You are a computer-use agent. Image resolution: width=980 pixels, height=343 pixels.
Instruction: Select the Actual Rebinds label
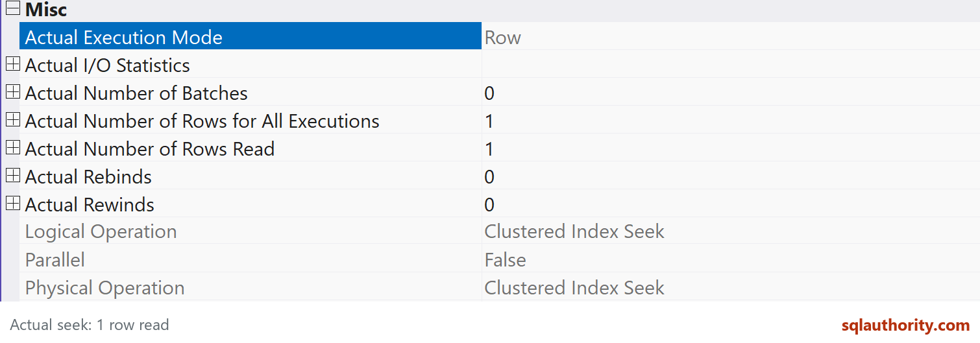tap(88, 177)
